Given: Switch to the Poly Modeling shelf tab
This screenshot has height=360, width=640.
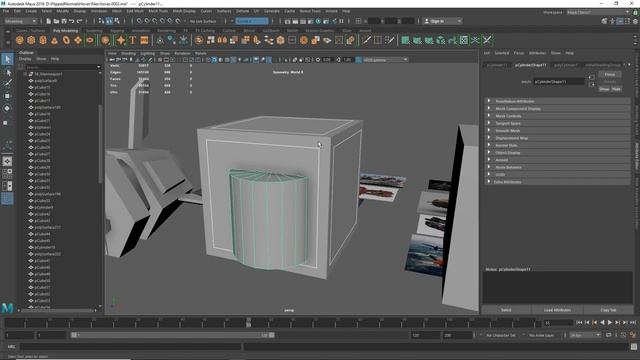Looking at the screenshot, I should [65, 31].
